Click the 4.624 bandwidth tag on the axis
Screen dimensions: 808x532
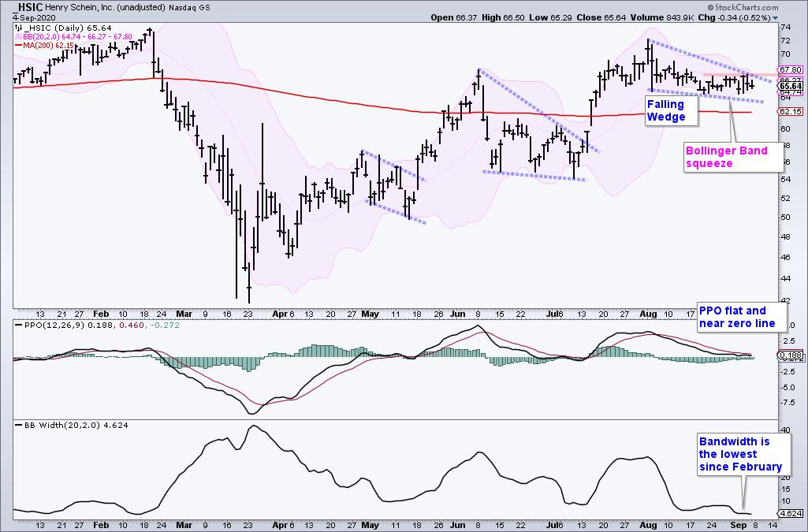coord(790,513)
